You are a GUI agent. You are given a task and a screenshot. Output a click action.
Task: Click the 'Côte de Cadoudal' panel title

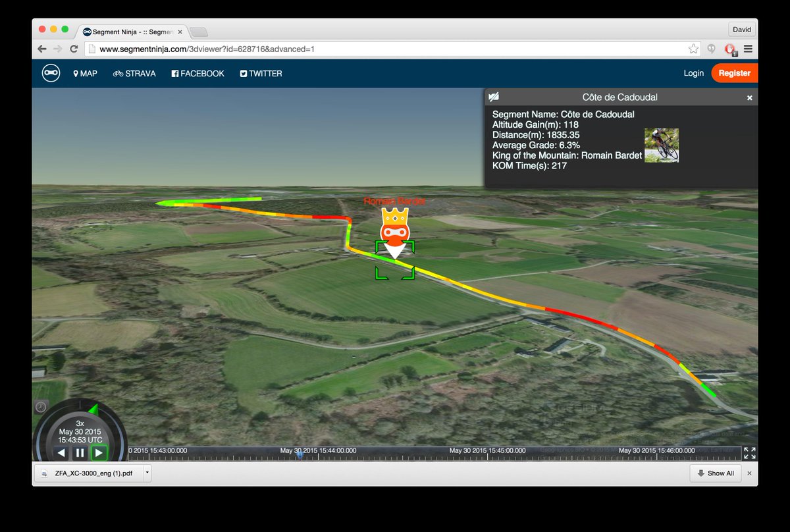[x=619, y=97]
